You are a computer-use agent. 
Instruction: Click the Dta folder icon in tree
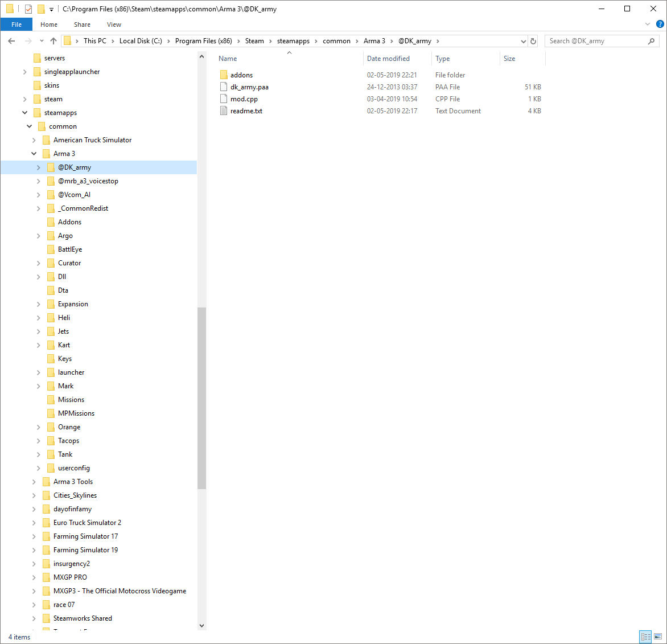click(x=51, y=290)
